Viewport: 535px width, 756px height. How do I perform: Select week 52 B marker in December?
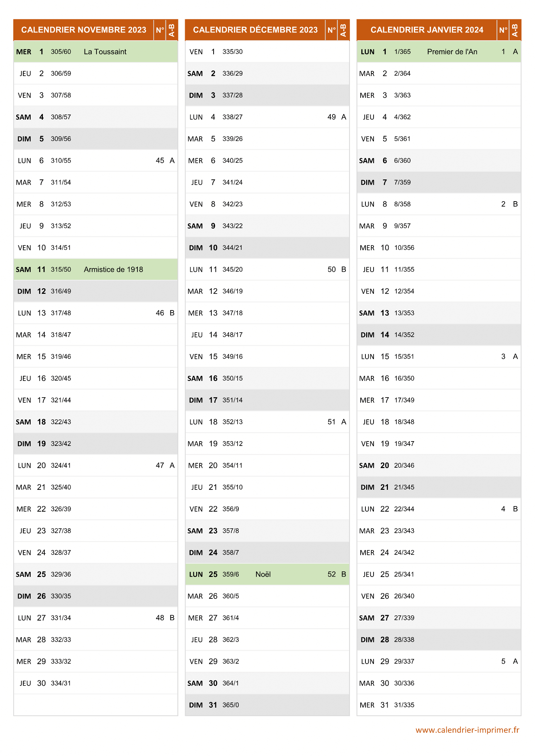coord(337,574)
